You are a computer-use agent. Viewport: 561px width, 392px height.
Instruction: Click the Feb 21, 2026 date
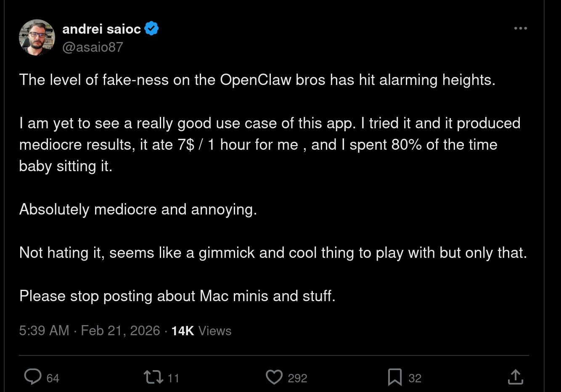point(120,331)
